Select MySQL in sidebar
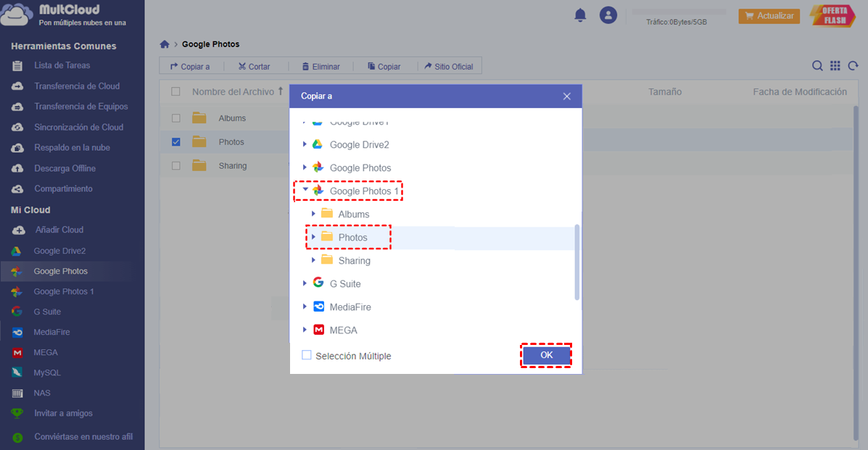This screenshot has width=868, height=450. tap(47, 373)
